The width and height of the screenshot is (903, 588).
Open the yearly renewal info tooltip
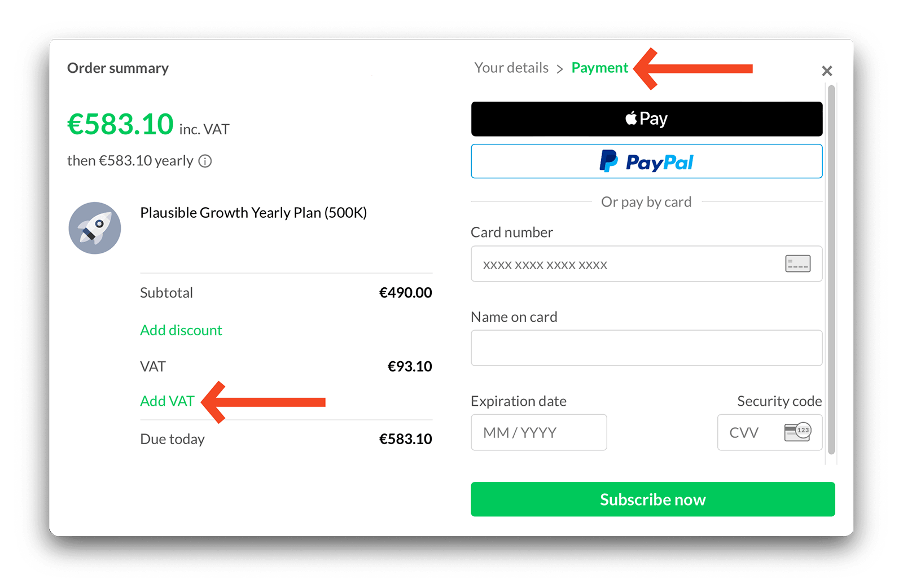[x=205, y=161]
